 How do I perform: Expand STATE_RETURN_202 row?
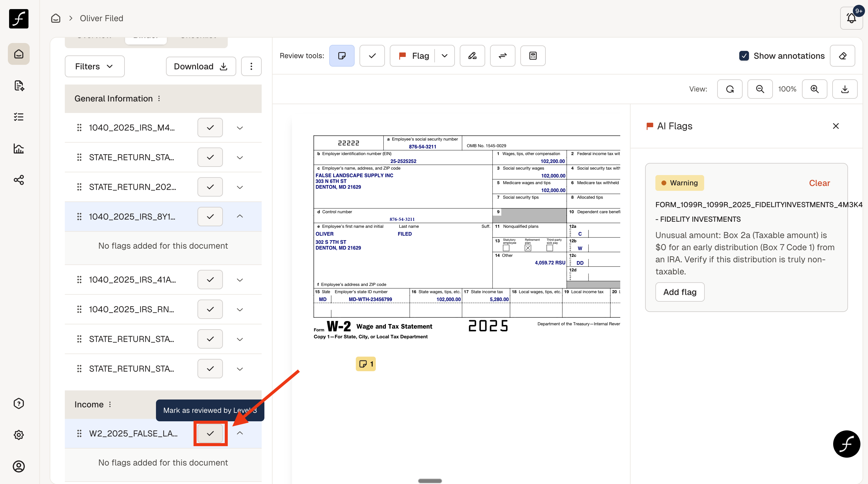point(240,187)
